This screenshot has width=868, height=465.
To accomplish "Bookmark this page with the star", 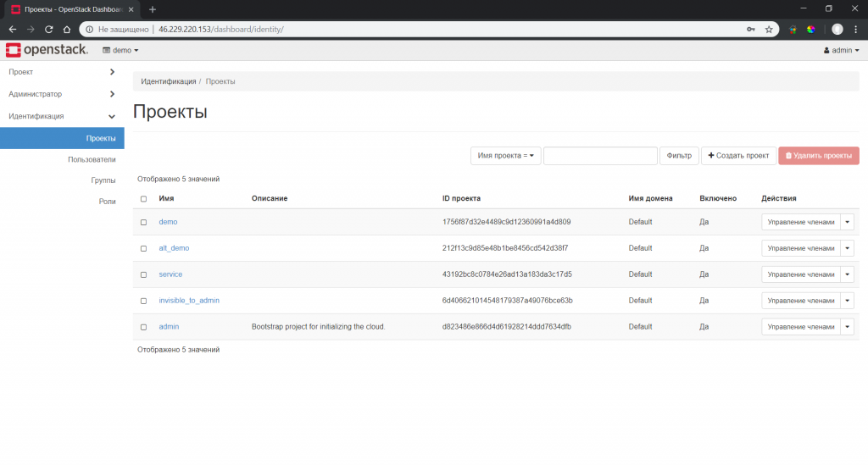I will [x=769, y=30].
